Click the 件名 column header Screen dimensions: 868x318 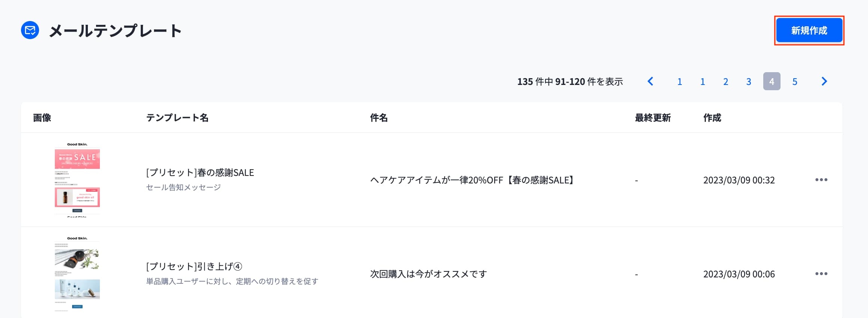(378, 118)
